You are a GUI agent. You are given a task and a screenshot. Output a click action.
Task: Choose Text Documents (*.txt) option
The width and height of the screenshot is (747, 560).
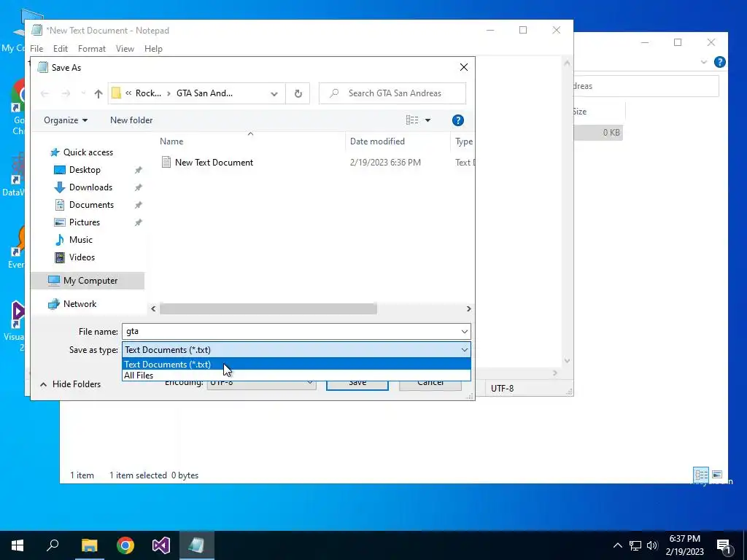click(296, 365)
